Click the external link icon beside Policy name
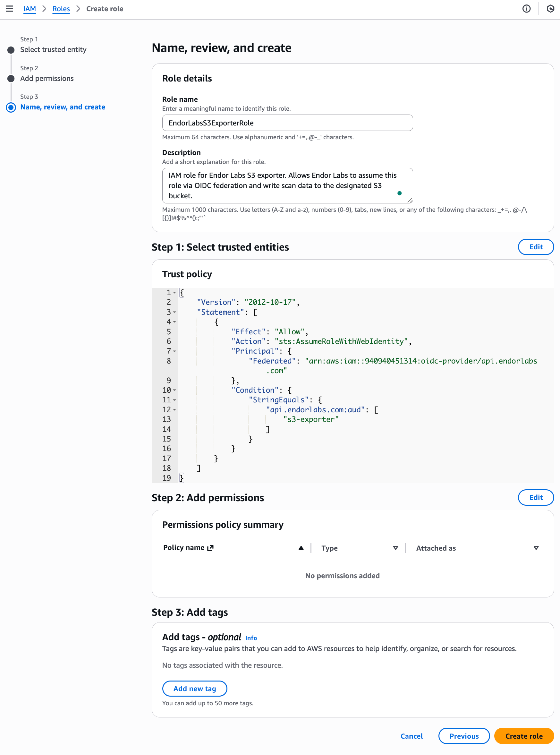The image size is (560, 755). 210,548
